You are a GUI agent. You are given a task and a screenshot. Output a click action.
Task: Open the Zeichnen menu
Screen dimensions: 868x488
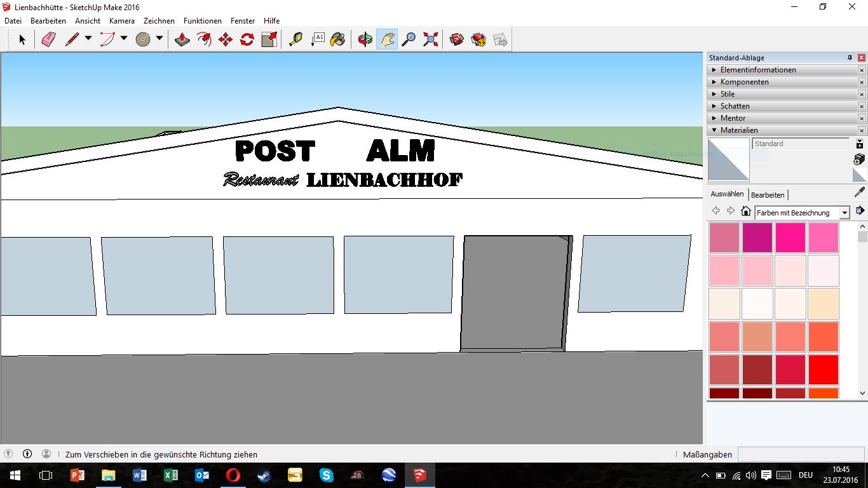[159, 21]
